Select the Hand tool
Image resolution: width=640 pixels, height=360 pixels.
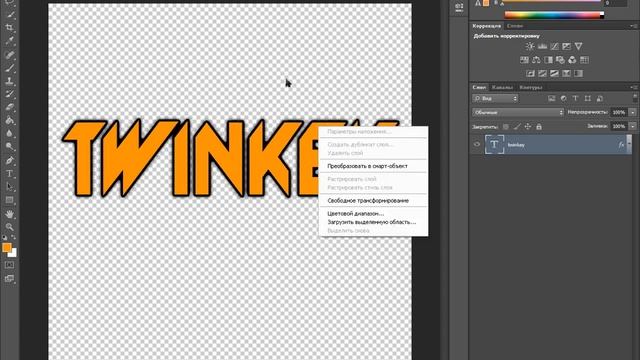click(9, 214)
